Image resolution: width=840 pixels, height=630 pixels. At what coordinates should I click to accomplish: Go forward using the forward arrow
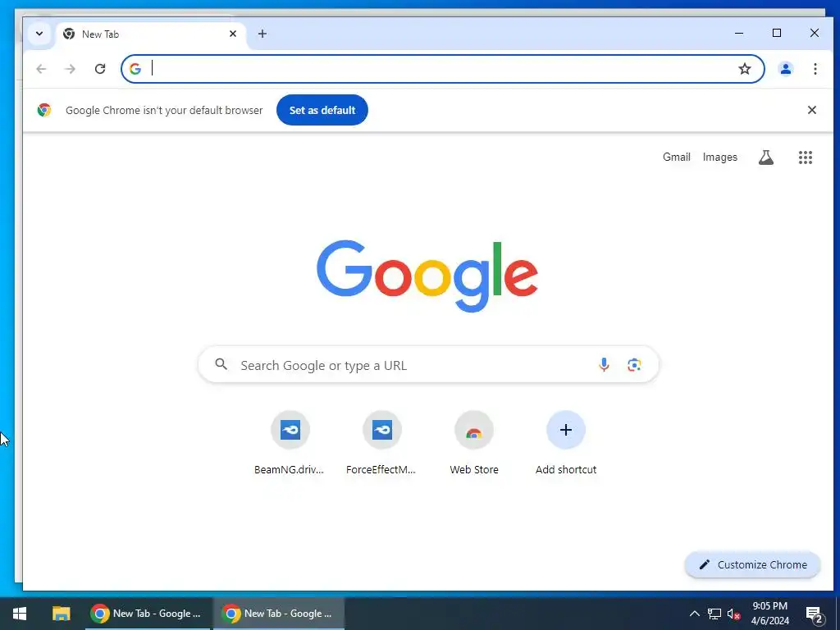point(71,69)
